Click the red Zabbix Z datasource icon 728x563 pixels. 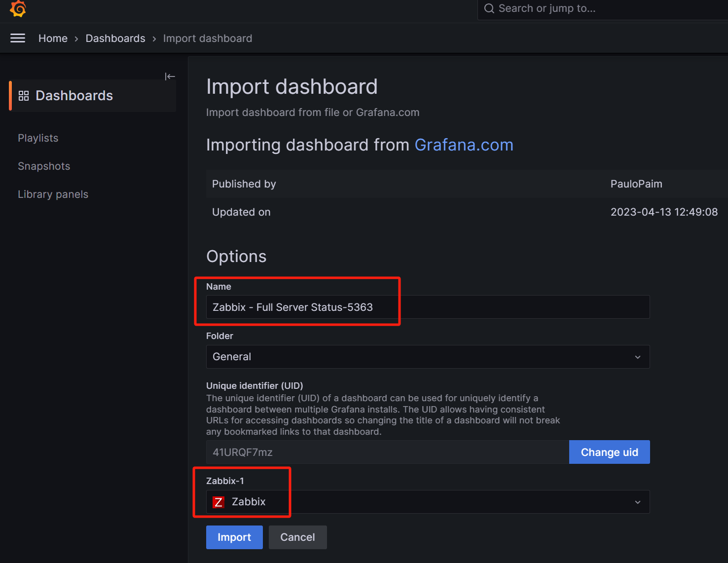click(218, 502)
